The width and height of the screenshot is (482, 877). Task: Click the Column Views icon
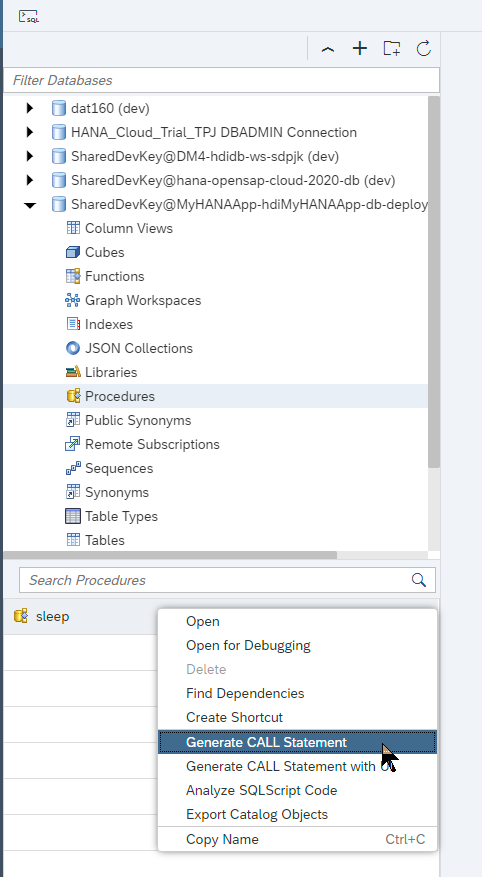[x=73, y=228]
